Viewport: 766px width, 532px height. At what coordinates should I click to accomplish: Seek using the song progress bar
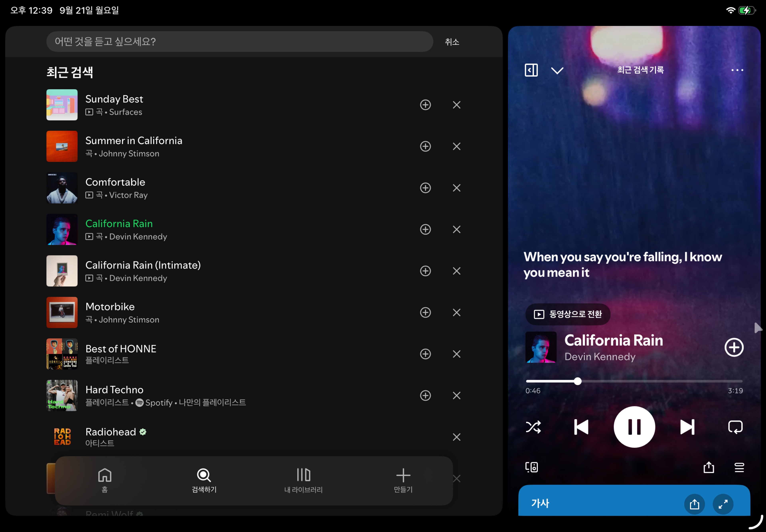634,381
